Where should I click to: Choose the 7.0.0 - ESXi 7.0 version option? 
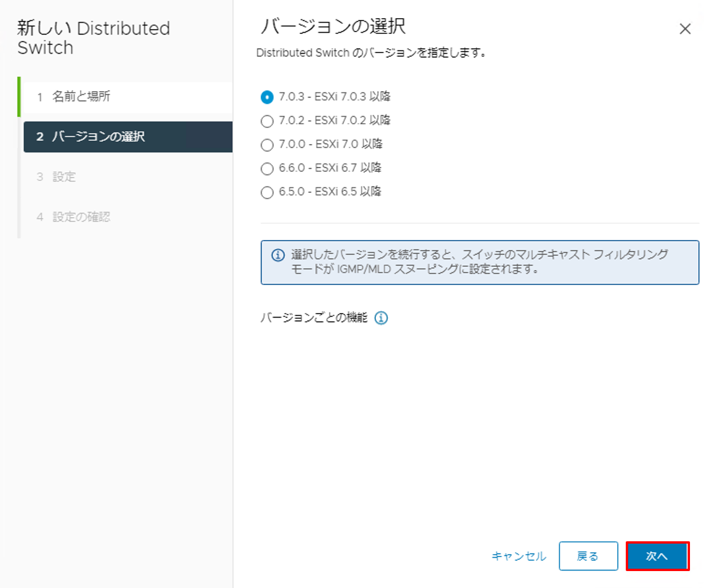click(267, 145)
